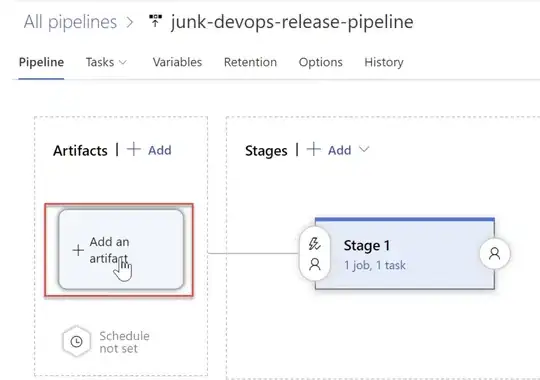Click the Add link next to Stages
The image size is (540, 380).
coord(339,150)
